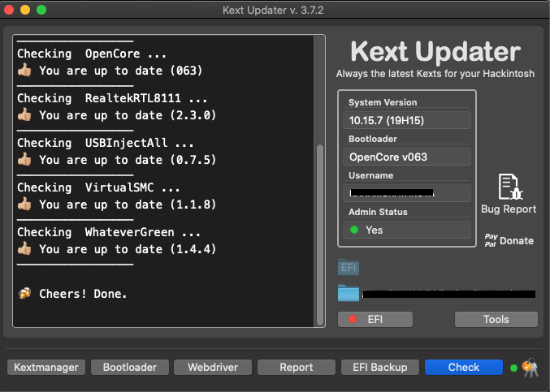Image resolution: width=550 pixels, height=392 pixels.
Task: Click the thumbs-up icon on the WhateverGreen result
Action: tap(24, 248)
